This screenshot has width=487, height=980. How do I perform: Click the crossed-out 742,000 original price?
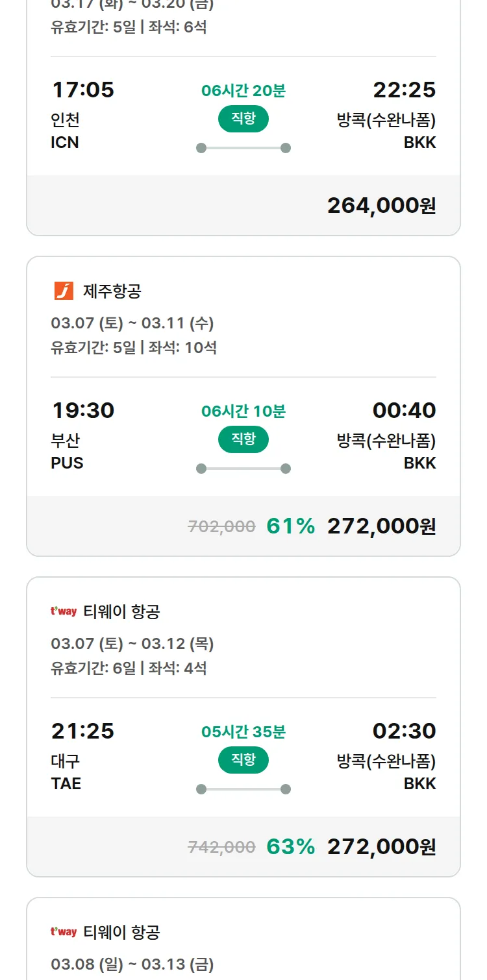point(221,847)
